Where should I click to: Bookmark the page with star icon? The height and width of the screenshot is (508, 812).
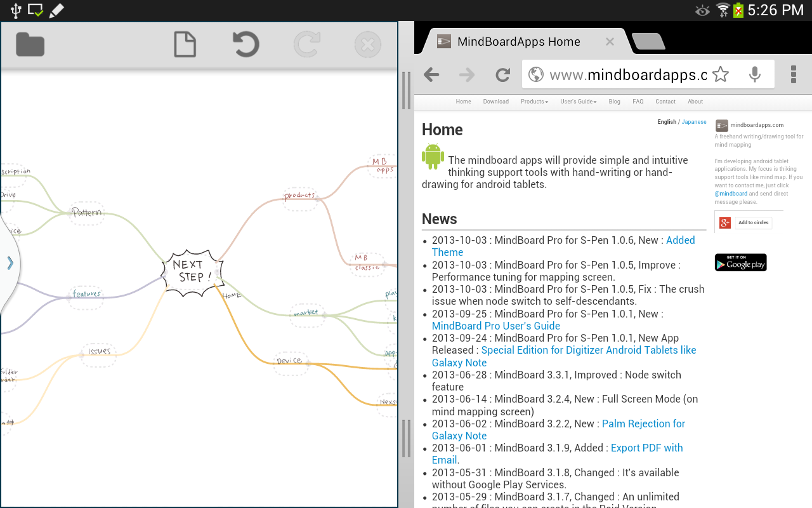pos(721,74)
